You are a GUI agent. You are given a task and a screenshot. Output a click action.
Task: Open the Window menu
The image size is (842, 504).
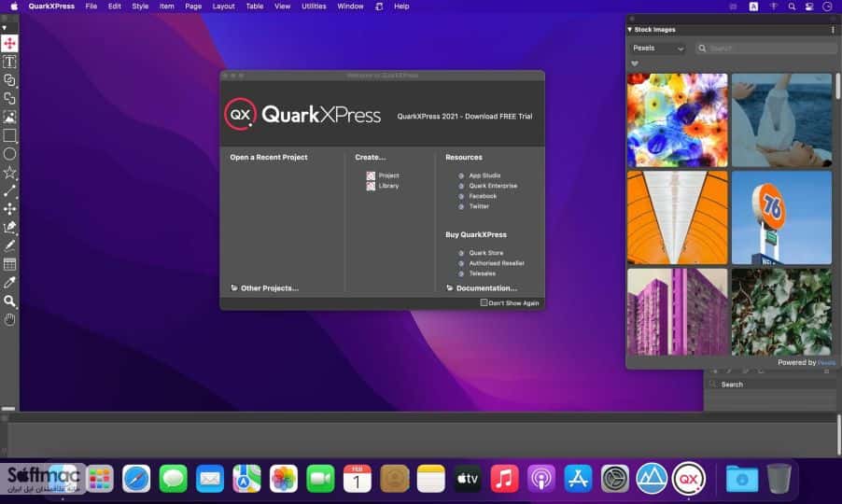(x=350, y=7)
